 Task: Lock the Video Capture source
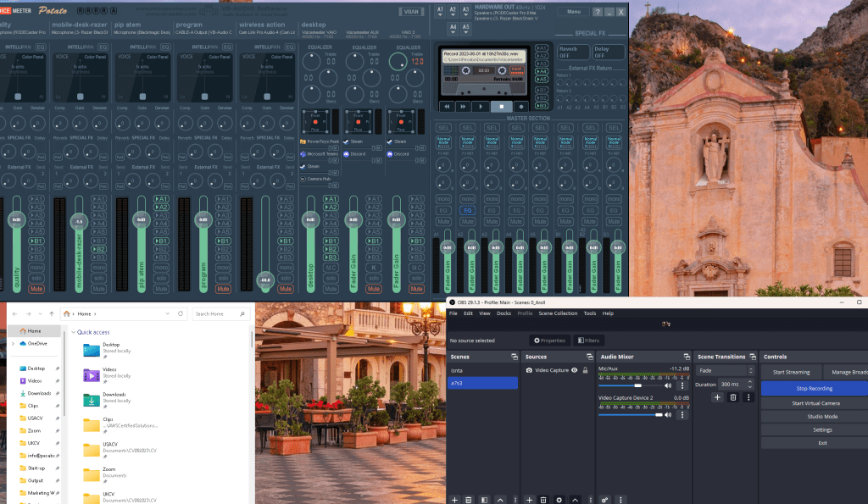[585, 370]
